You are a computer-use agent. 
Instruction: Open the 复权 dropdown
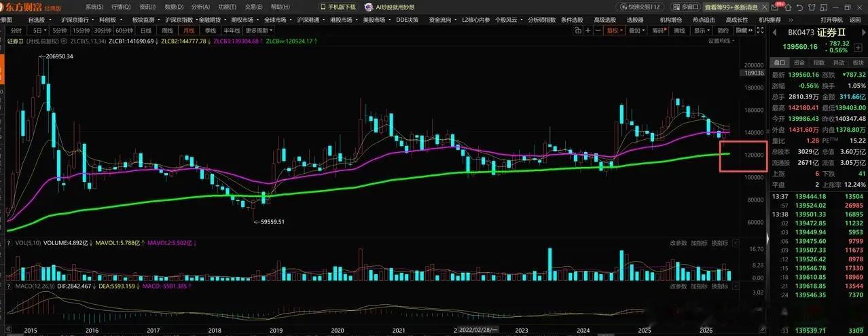[x=615, y=31]
